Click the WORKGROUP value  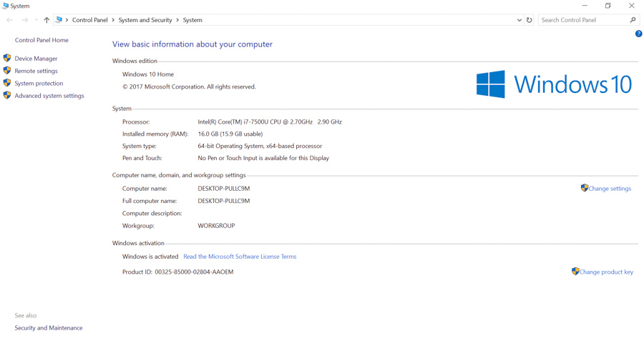click(x=216, y=226)
